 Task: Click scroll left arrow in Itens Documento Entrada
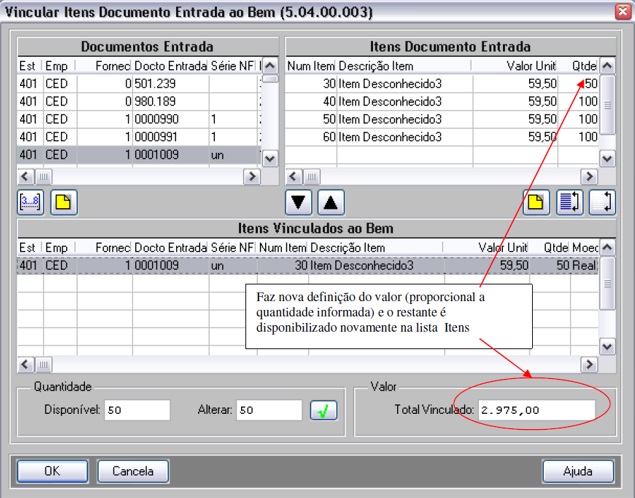pos(294,177)
